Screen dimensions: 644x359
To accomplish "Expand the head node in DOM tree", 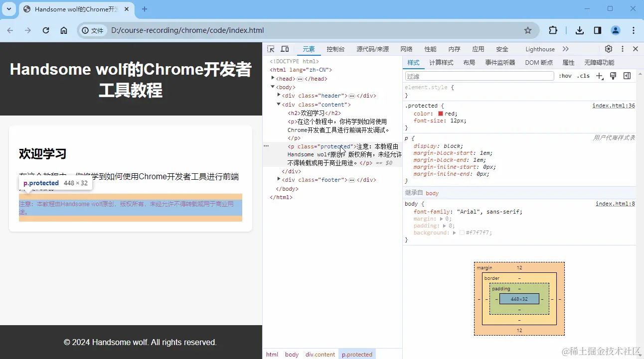I will click(x=273, y=78).
